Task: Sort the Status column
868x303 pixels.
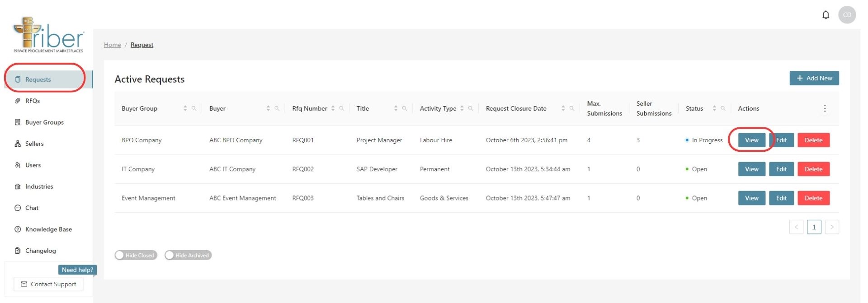Action: [714, 108]
